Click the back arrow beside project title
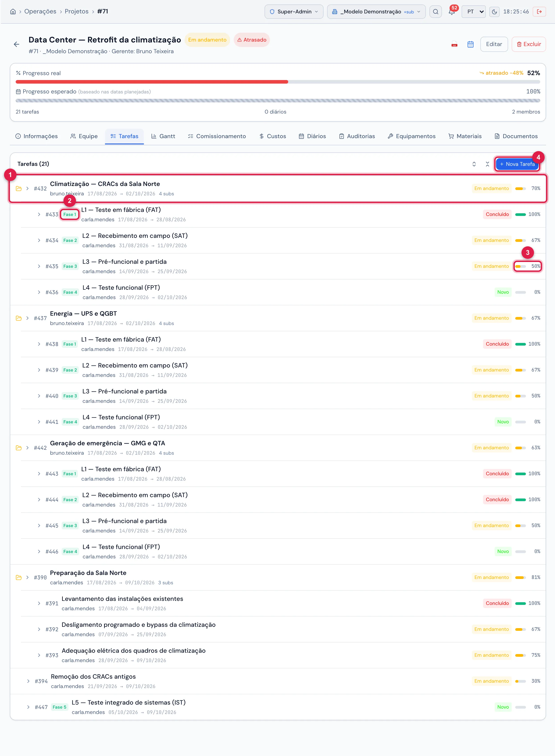 pyautogui.click(x=17, y=44)
